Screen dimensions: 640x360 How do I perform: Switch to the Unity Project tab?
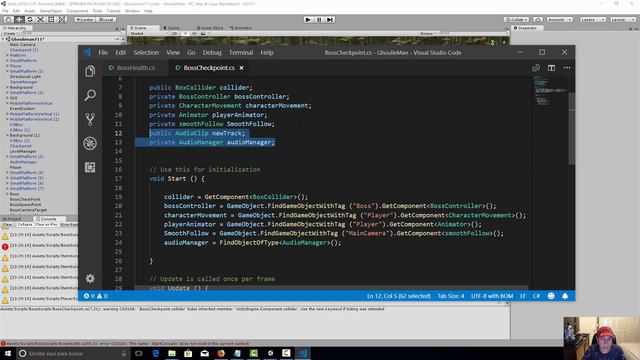coord(12,219)
